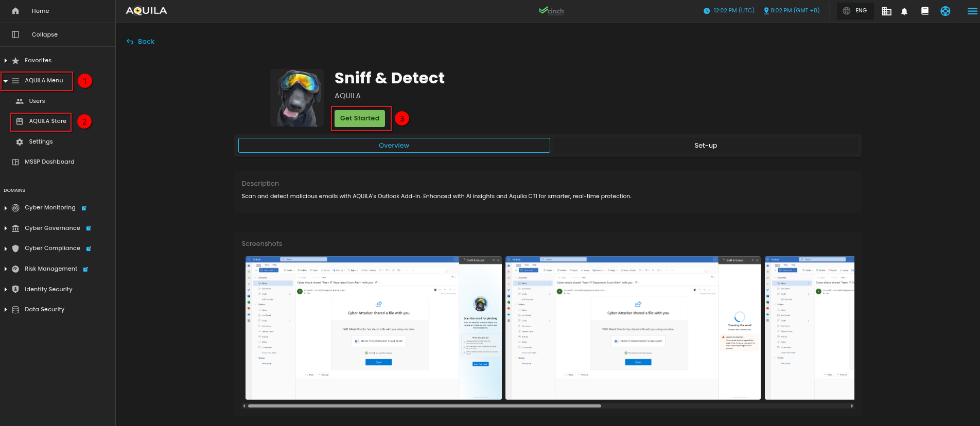Click the scrollbar right arrow under screenshots
Screen dimensions: 980x426
click(852, 406)
